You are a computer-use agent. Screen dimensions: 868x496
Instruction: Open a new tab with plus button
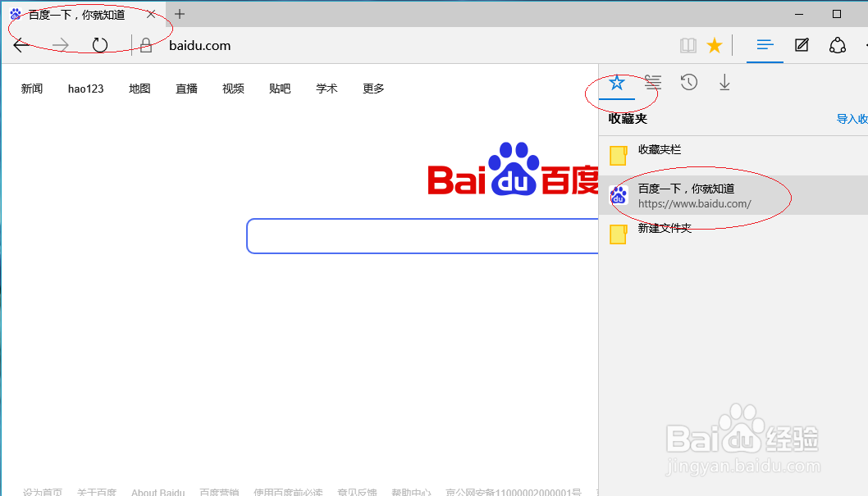point(180,14)
